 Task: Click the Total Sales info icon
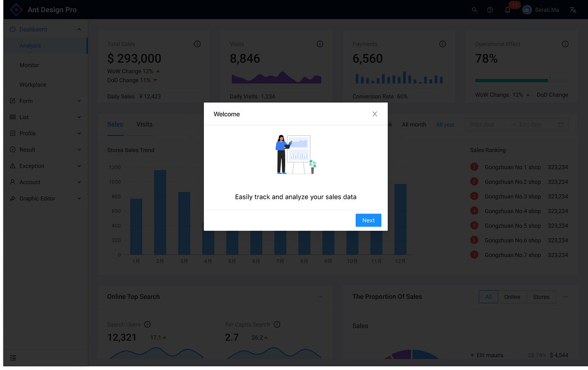pyautogui.click(x=197, y=44)
